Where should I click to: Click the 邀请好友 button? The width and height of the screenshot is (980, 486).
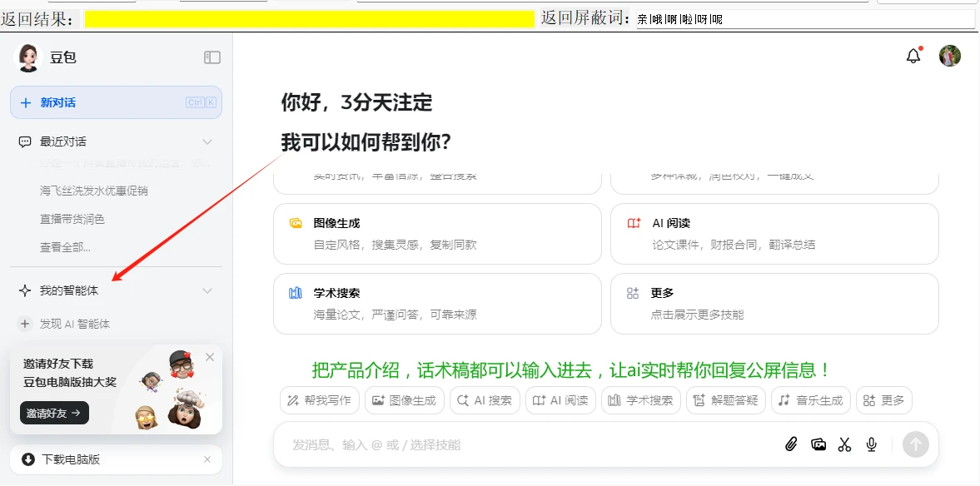point(54,413)
